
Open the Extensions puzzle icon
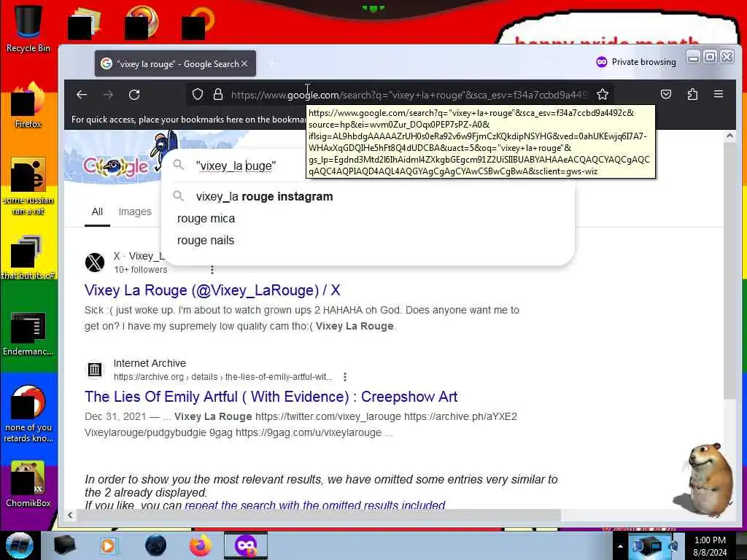pyautogui.click(x=692, y=94)
